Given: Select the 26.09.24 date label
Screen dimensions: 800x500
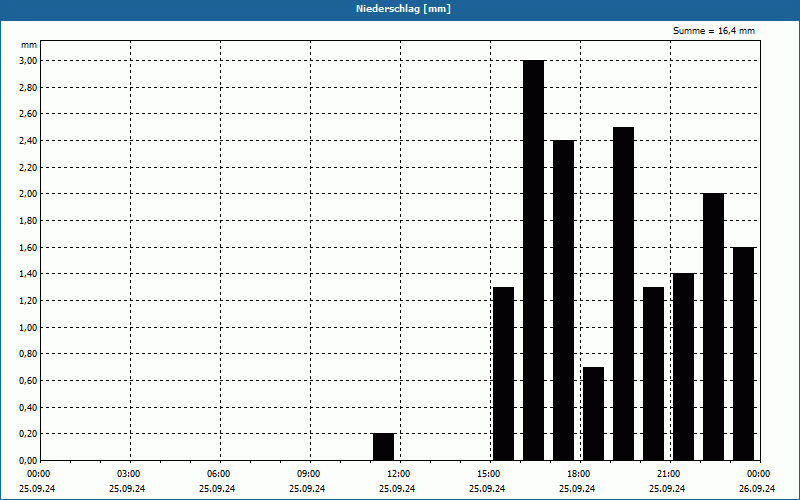Looking at the screenshot, I should click(x=757, y=489).
